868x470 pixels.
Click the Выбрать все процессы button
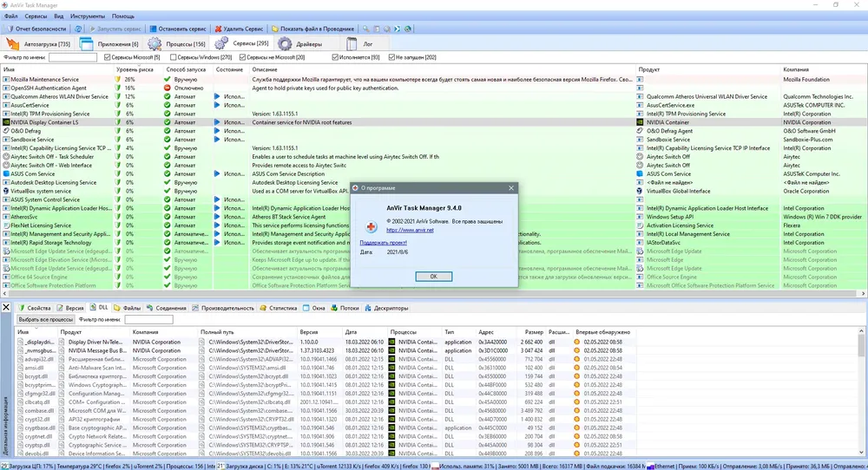point(45,320)
